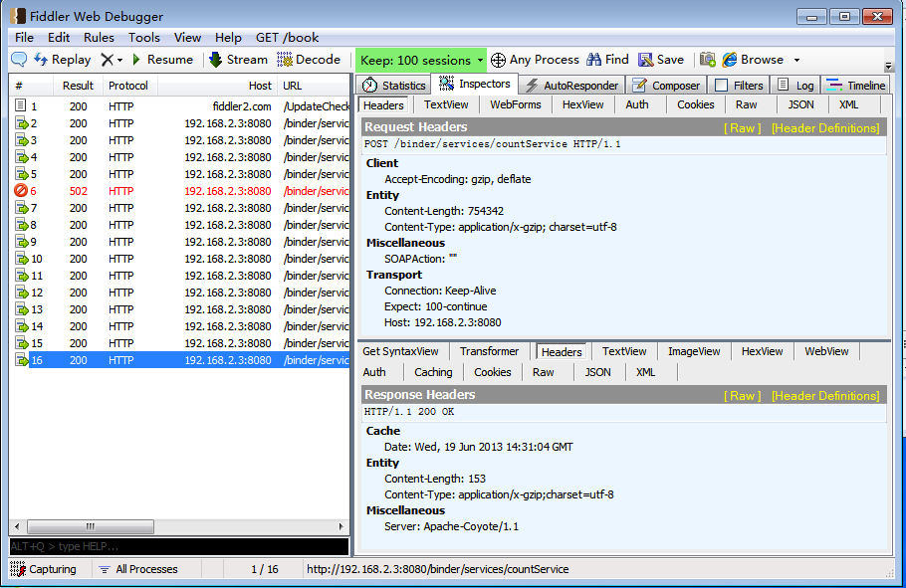This screenshot has height=588, width=906.
Task: Change All Processes filter in status bar
Action: [x=138, y=569]
